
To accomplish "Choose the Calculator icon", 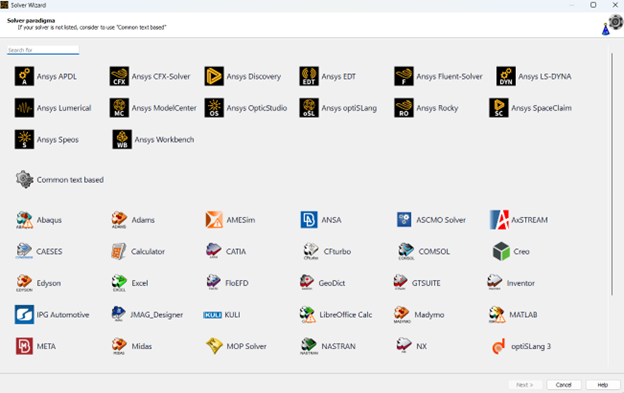I will coord(119,251).
